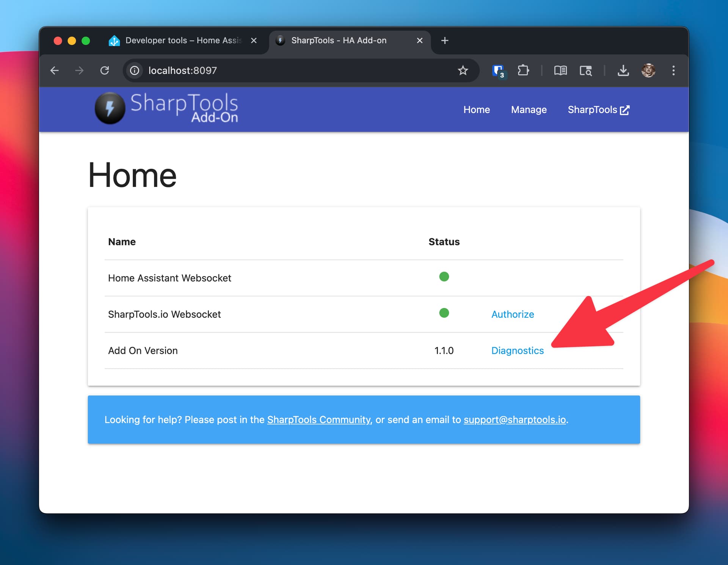Click the Name column header
The width and height of the screenshot is (728, 565).
tap(122, 242)
